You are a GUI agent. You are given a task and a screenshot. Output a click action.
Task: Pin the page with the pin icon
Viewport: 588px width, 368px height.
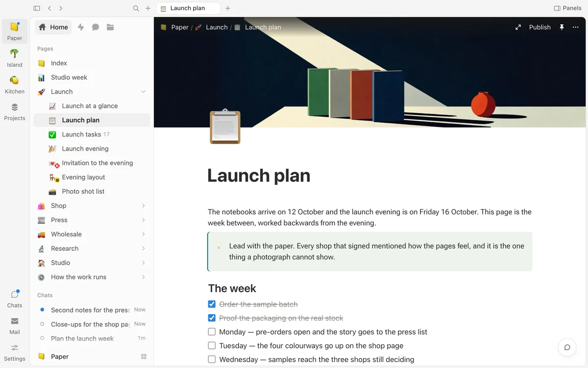562,27
